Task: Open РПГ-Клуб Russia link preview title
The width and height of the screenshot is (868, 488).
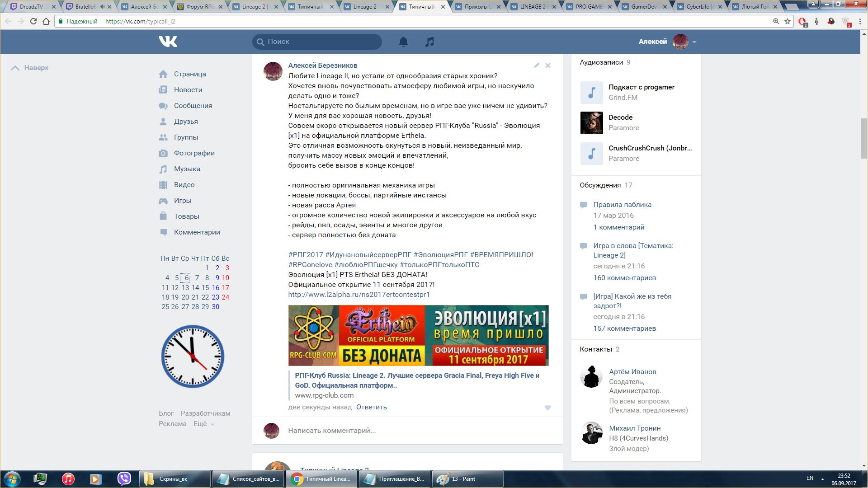Action: coord(417,380)
